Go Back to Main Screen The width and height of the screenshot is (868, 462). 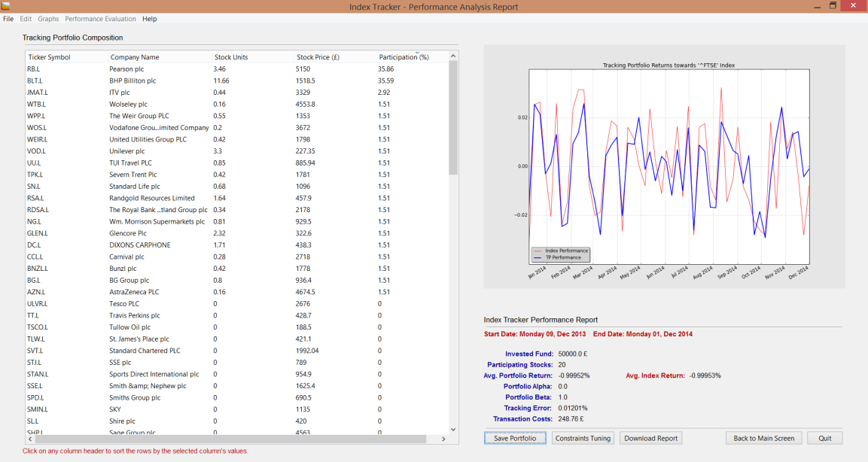point(764,438)
